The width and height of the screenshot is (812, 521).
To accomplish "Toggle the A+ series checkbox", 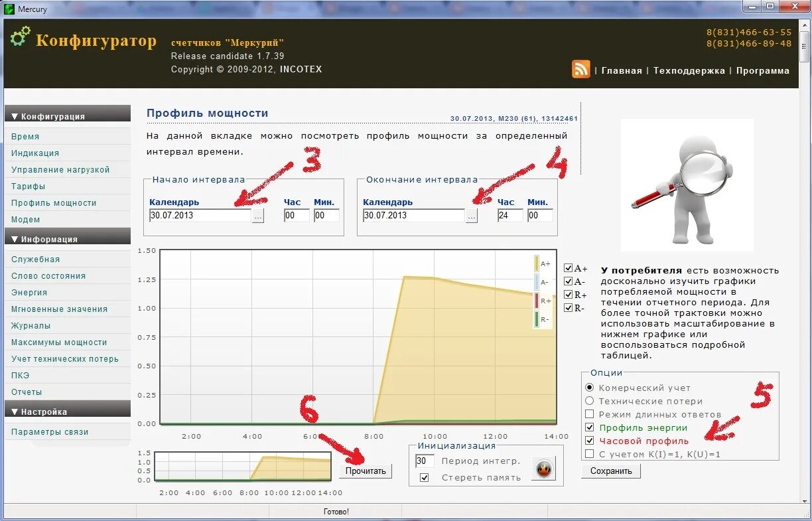I will (x=568, y=268).
